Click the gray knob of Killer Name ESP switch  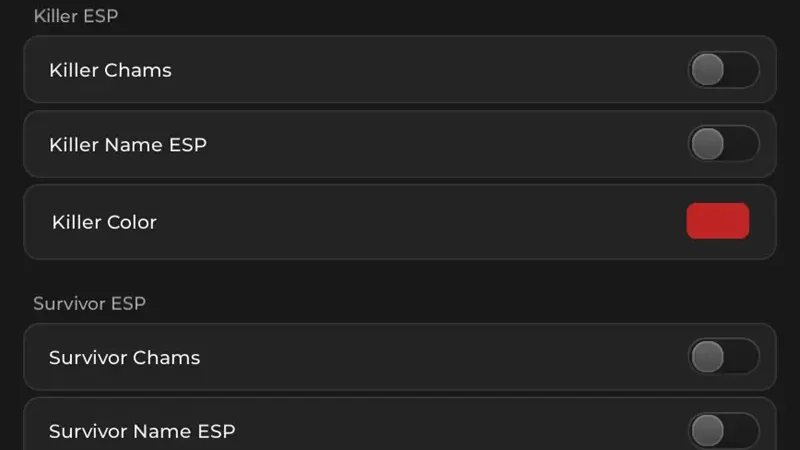tap(708, 144)
